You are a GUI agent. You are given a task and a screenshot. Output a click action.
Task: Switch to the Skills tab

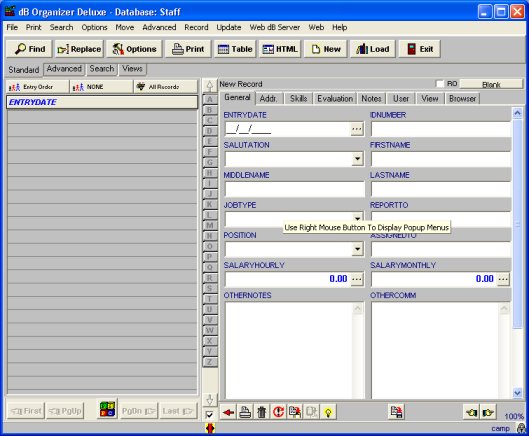pyautogui.click(x=299, y=99)
